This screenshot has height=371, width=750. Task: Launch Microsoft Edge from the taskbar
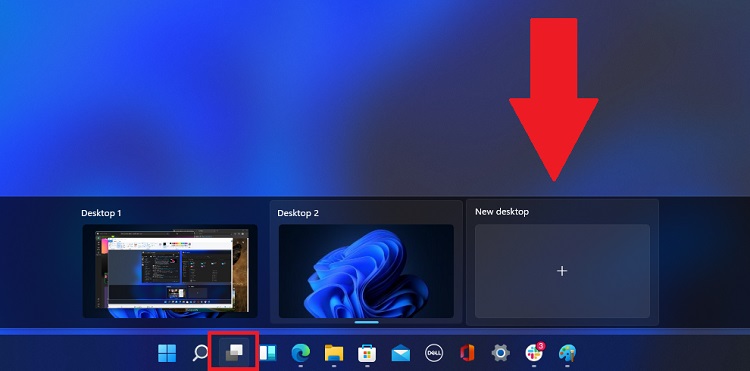301,353
